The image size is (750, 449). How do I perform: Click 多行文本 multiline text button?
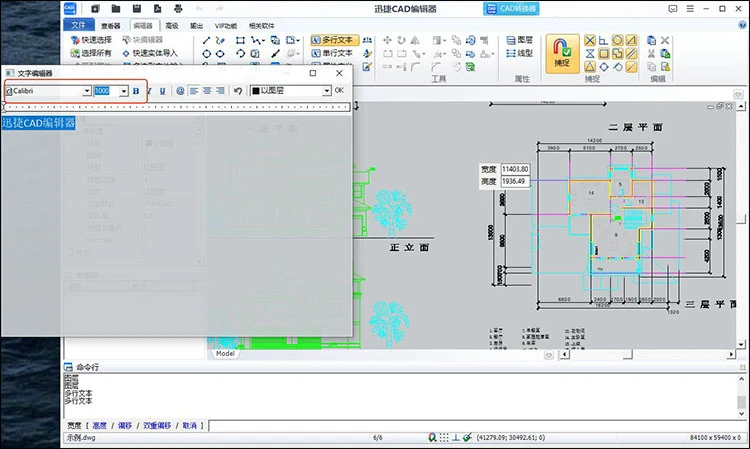(x=333, y=40)
